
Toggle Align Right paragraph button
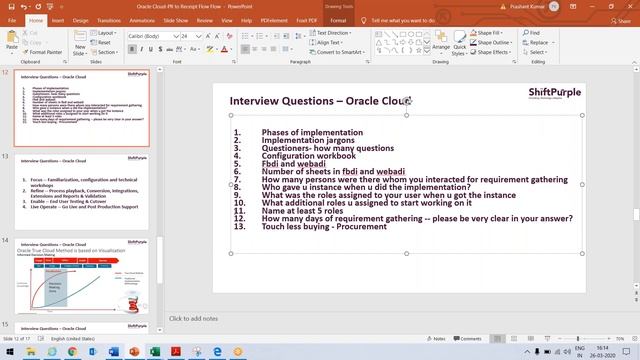pyautogui.click(x=264, y=49)
